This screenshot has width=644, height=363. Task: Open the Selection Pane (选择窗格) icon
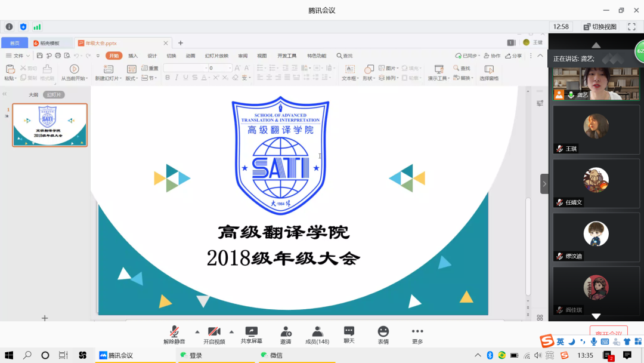point(489,72)
